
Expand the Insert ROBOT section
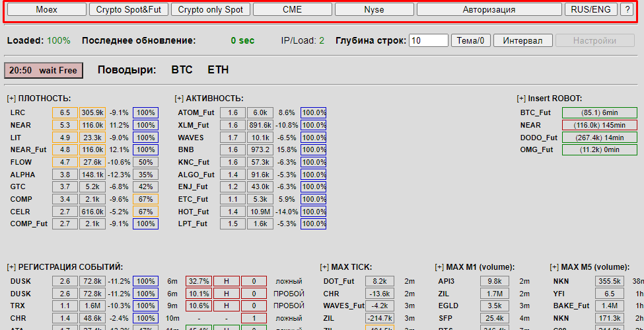[x=522, y=99]
